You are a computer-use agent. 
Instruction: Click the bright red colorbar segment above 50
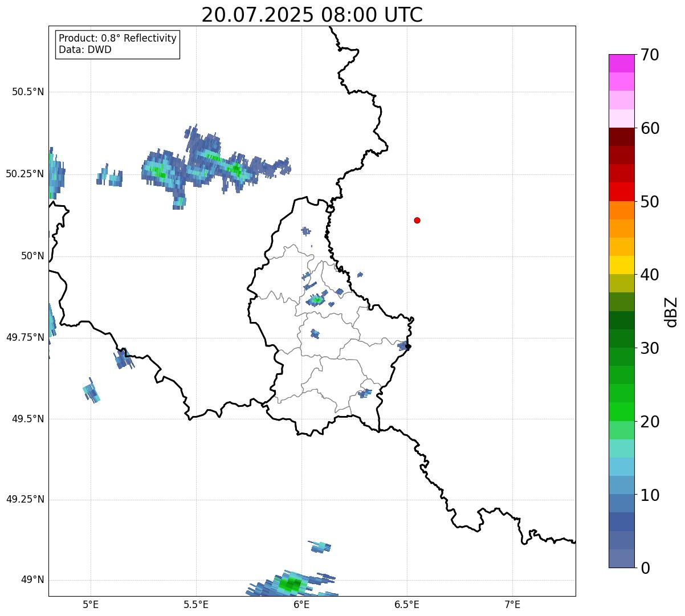coord(622,191)
